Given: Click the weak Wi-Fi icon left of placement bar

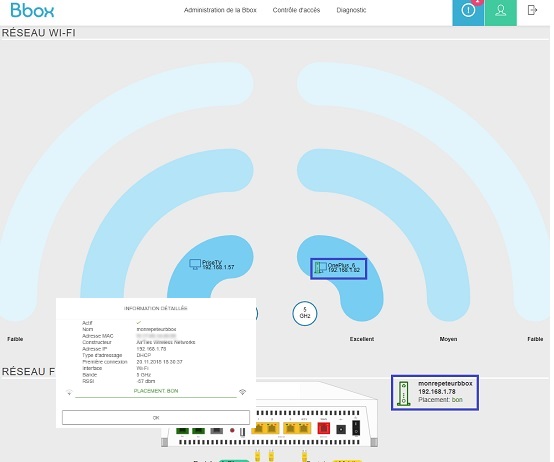Looking at the screenshot, I should (x=69, y=392).
